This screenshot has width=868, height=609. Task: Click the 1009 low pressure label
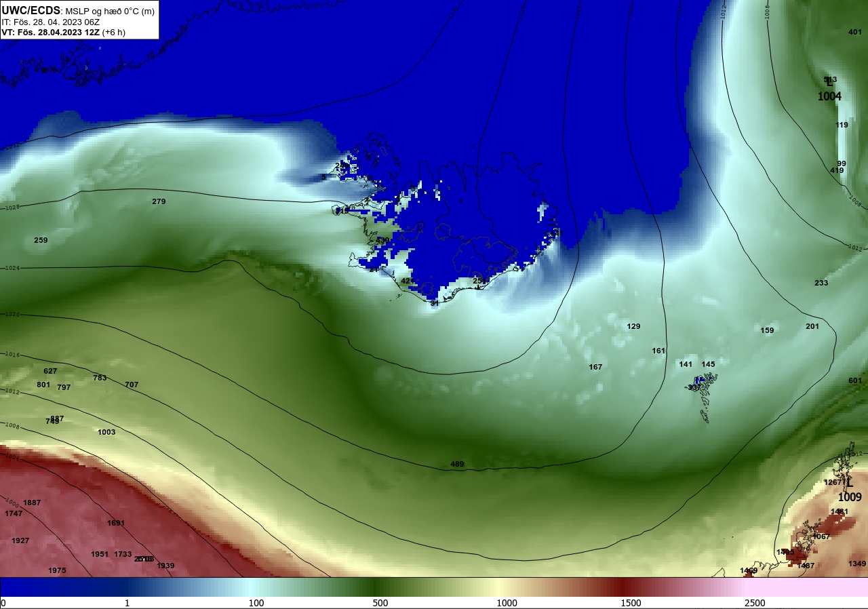[850, 497]
